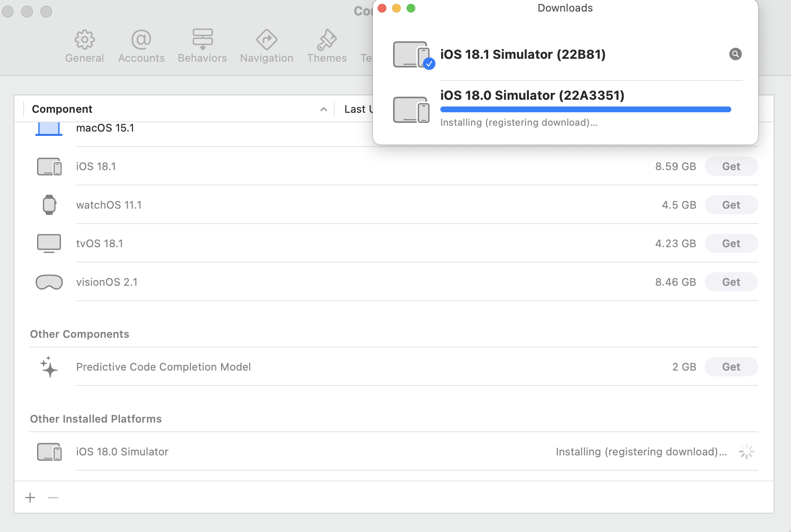Switch to the Accounts tab

141,47
